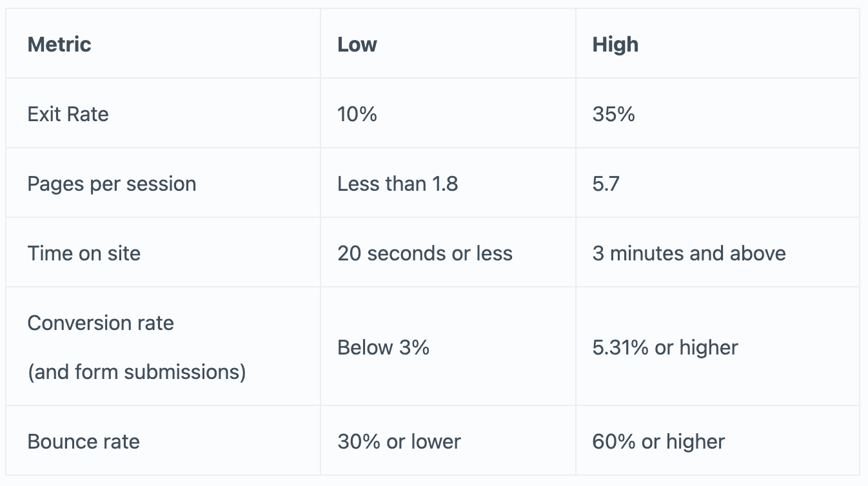Select the Bounce rate cell
This screenshot has height=486, width=868.
tap(83, 442)
